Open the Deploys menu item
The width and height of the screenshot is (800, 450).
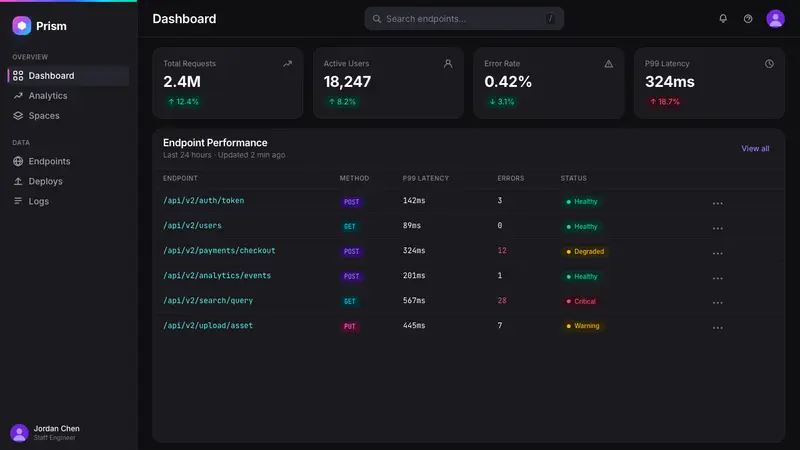[x=68, y=181]
